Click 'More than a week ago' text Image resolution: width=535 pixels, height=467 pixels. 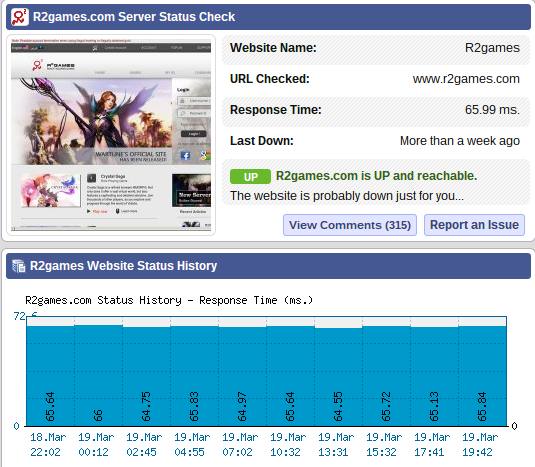[460, 141]
